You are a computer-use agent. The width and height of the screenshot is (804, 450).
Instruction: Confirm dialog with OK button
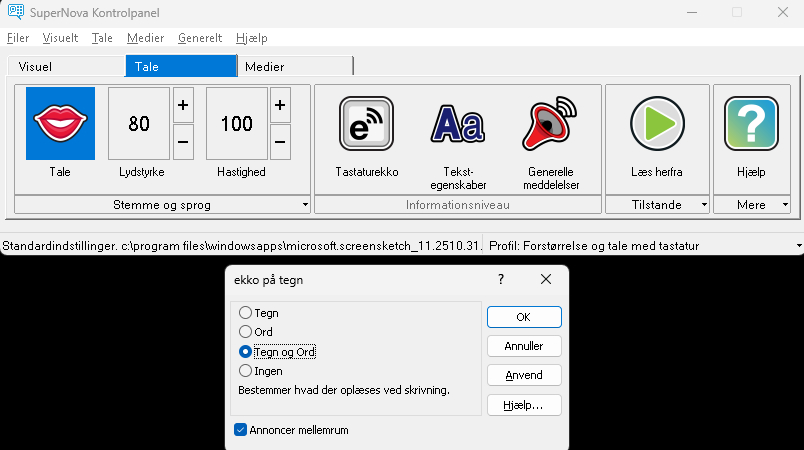[x=524, y=317]
